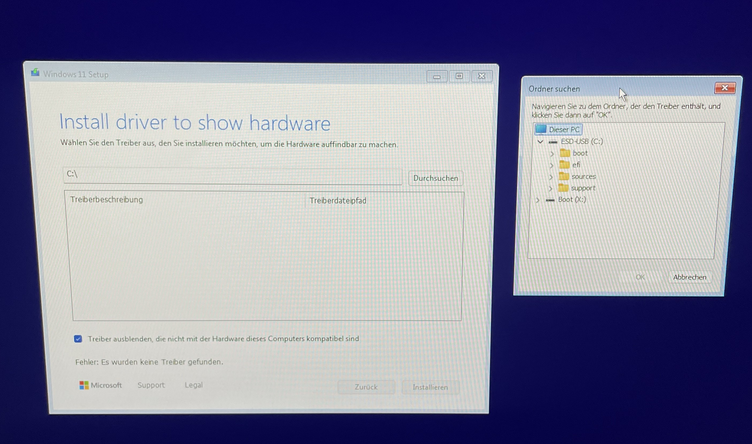The width and height of the screenshot is (752, 444).
Task: Minimize the Windows 11 Setup window
Action: pos(436,76)
